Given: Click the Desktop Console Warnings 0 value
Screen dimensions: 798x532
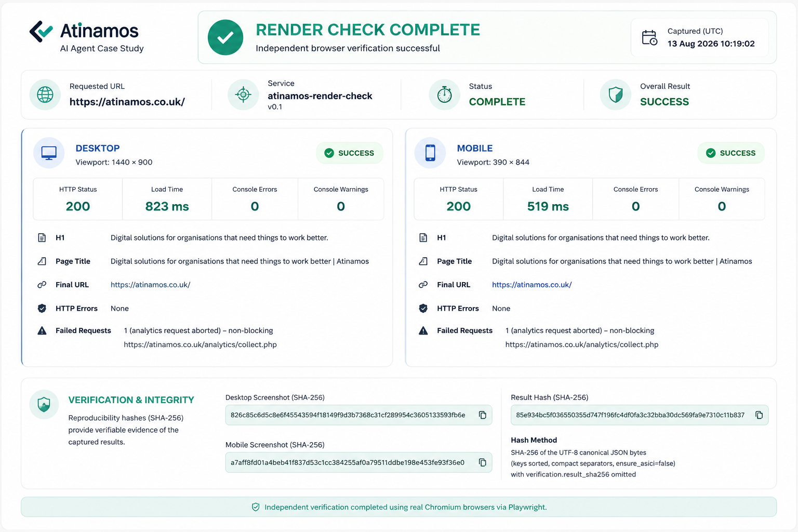Looking at the screenshot, I should [341, 206].
